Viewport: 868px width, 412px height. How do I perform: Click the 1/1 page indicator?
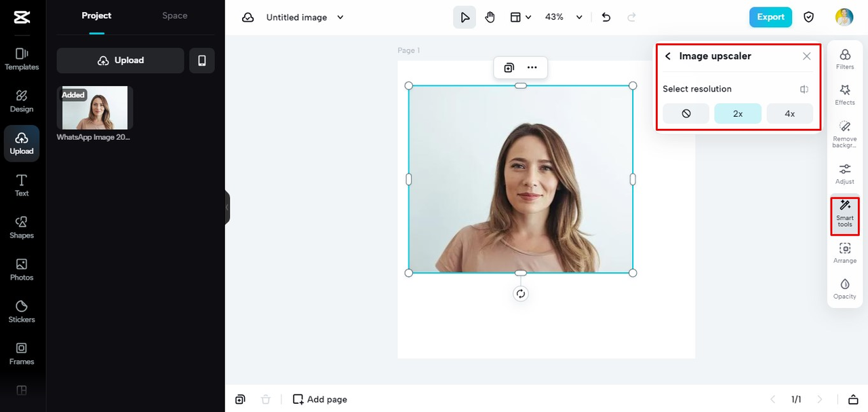click(x=796, y=400)
